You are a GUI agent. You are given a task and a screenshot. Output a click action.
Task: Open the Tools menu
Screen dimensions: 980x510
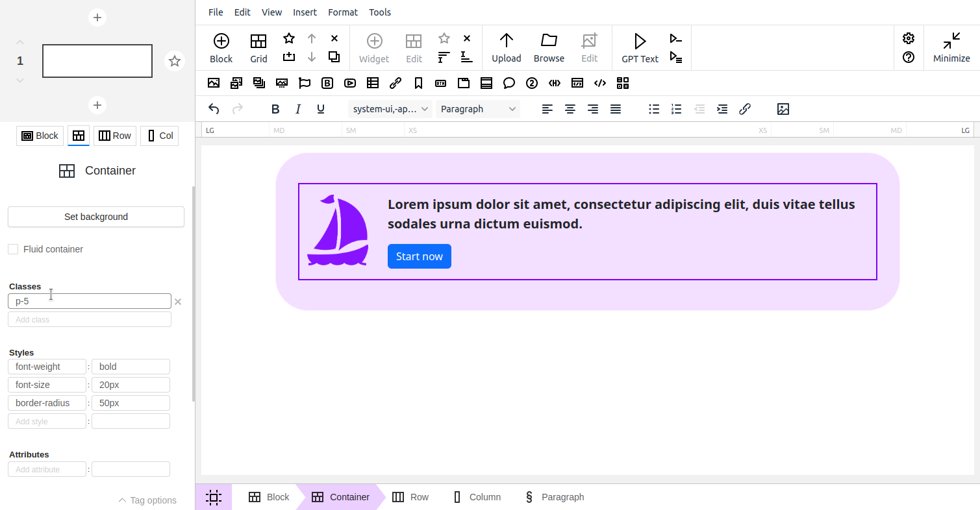[380, 12]
